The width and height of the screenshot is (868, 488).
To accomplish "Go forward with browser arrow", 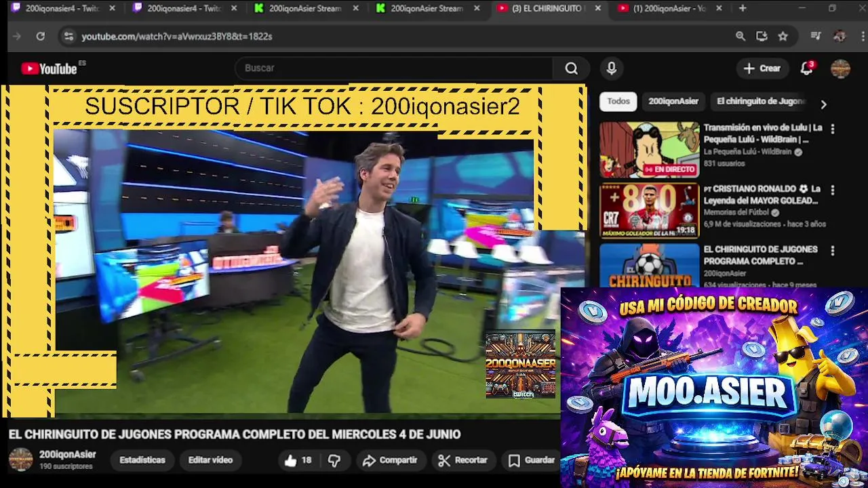I will click(17, 37).
